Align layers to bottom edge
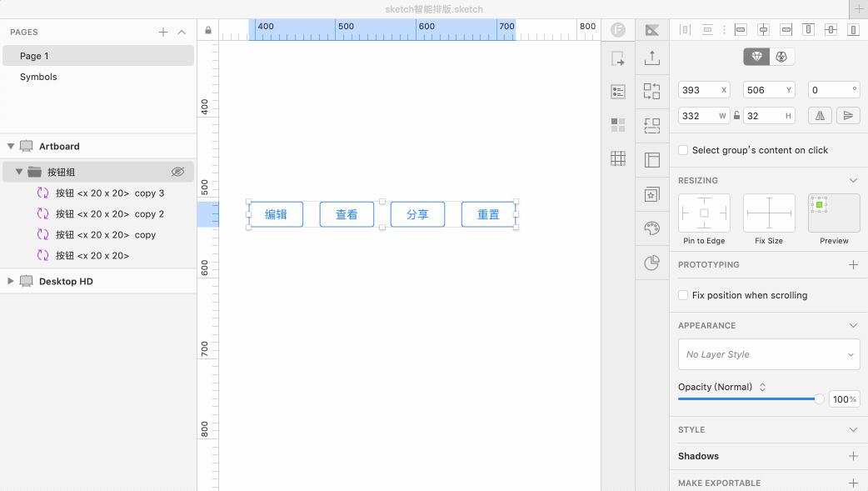The height and width of the screenshot is (491, 868). click(853, 29)
